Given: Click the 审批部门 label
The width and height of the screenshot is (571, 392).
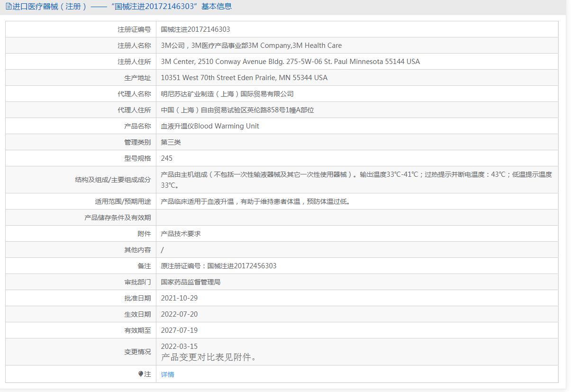Looking at the screenshot, I should click(x=138, y=282).
